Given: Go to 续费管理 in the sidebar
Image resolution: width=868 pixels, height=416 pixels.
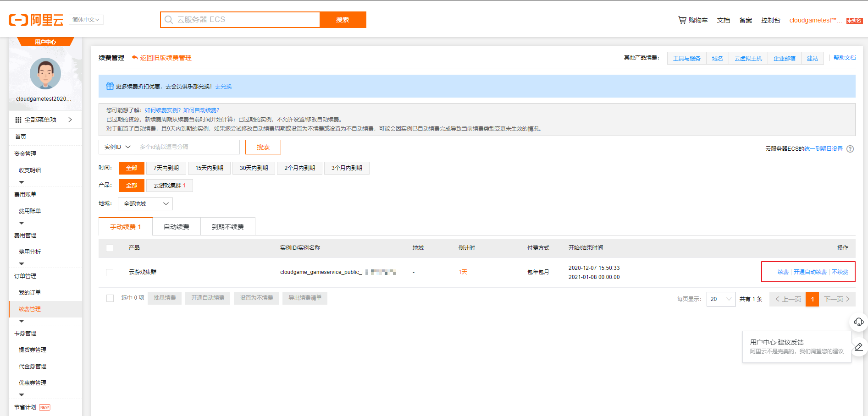Looking at the screenshot, I should click(x=45, y=309).
